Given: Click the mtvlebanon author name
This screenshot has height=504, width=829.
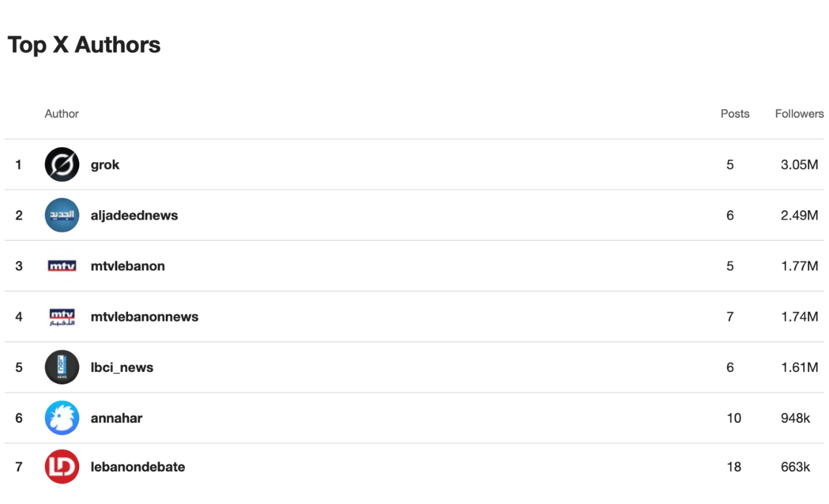Looking at the screenshot, I should click(x=128, y=266).
